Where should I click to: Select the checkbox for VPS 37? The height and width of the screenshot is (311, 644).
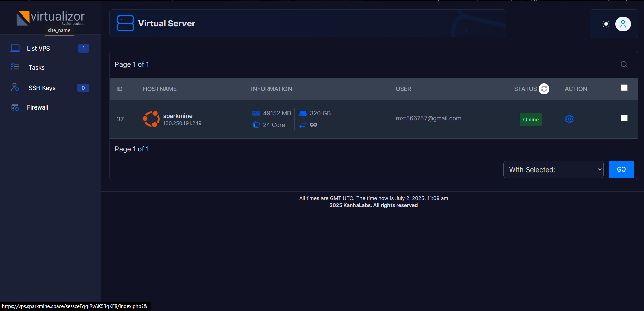pos(624,118)
